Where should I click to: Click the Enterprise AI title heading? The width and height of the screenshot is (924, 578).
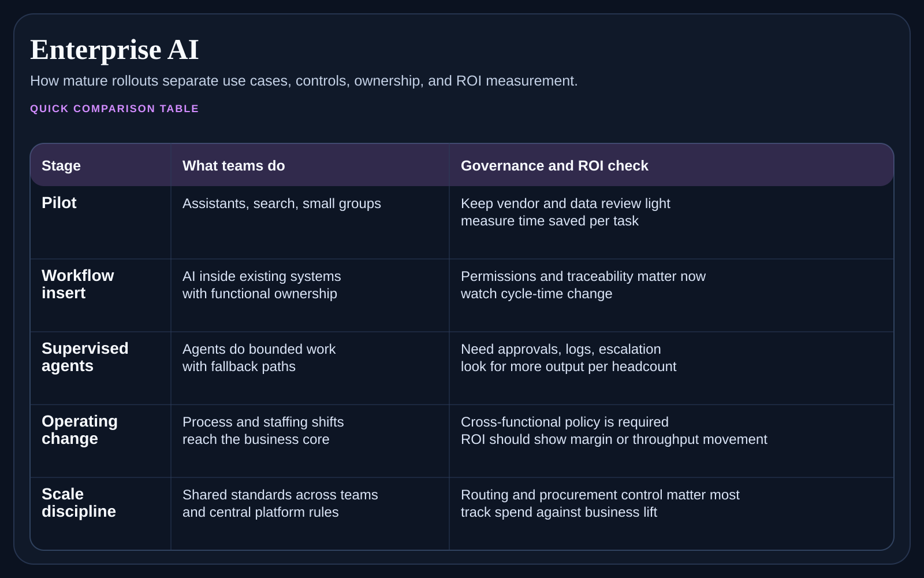coord(114,50)
